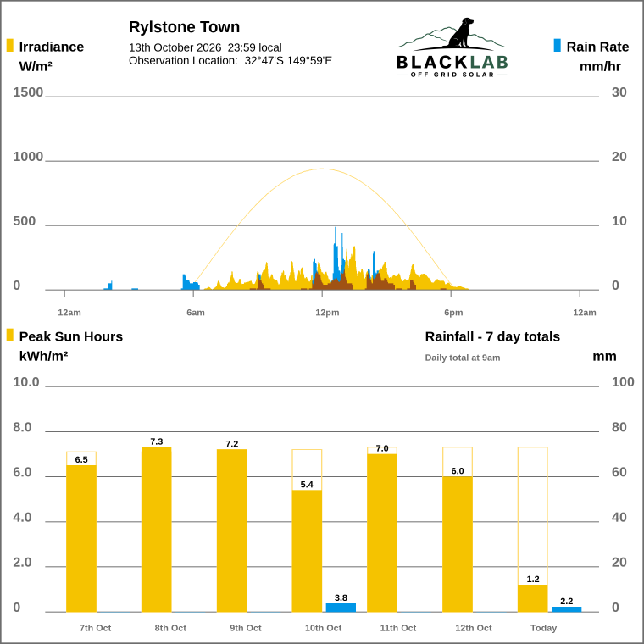Click the 12pm time axis label
This screenshot has width=644, height=644.
coord(327,313)
